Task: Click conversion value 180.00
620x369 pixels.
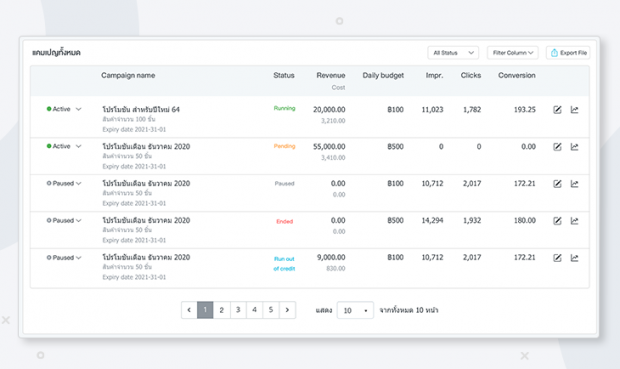Action: [525, 220]
